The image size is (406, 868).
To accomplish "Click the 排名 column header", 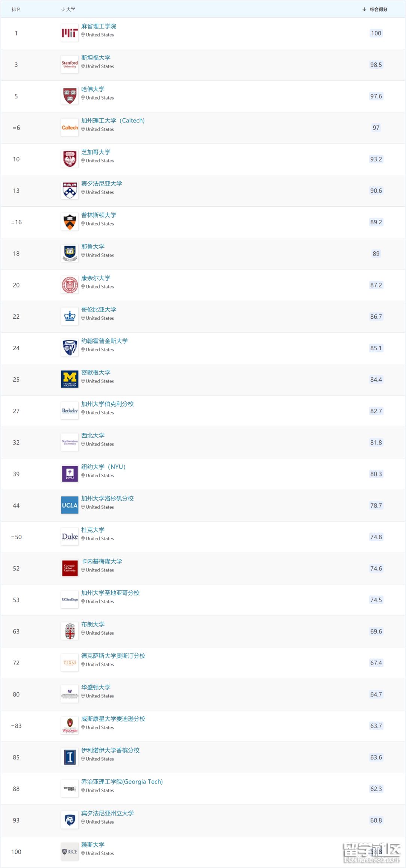I will [x=16, y=9].
